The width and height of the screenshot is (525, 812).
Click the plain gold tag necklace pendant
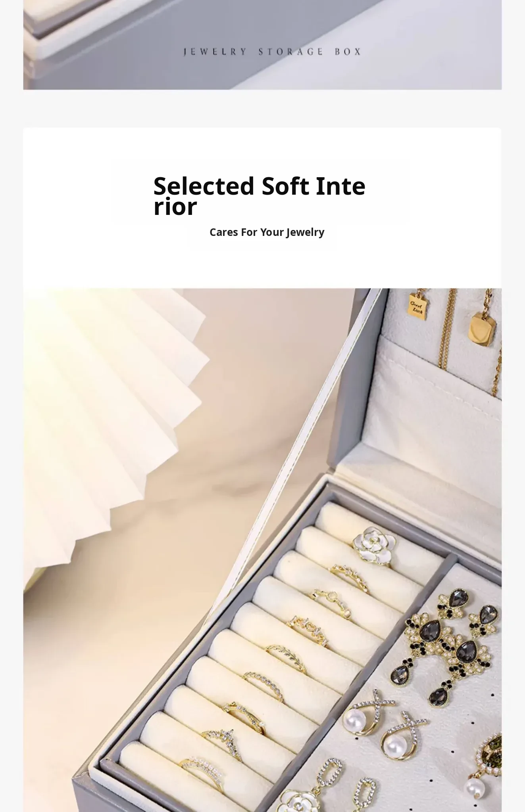(481, 329)
